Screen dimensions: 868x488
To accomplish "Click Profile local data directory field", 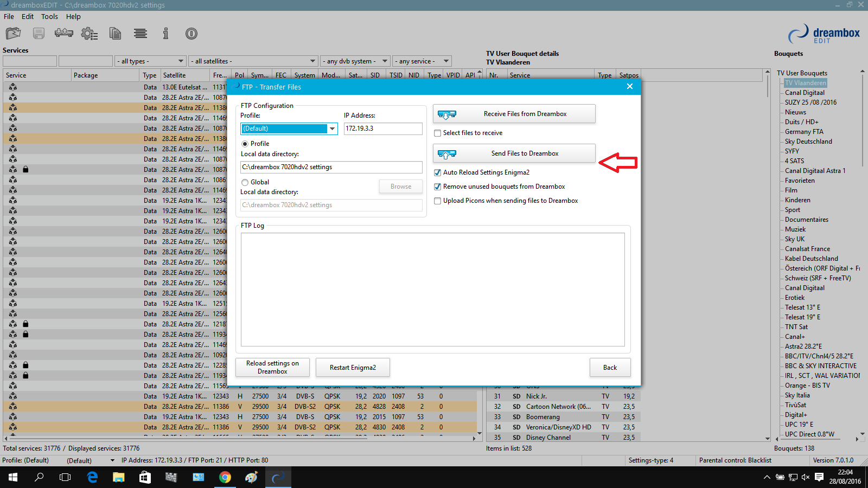I will 331,167.
